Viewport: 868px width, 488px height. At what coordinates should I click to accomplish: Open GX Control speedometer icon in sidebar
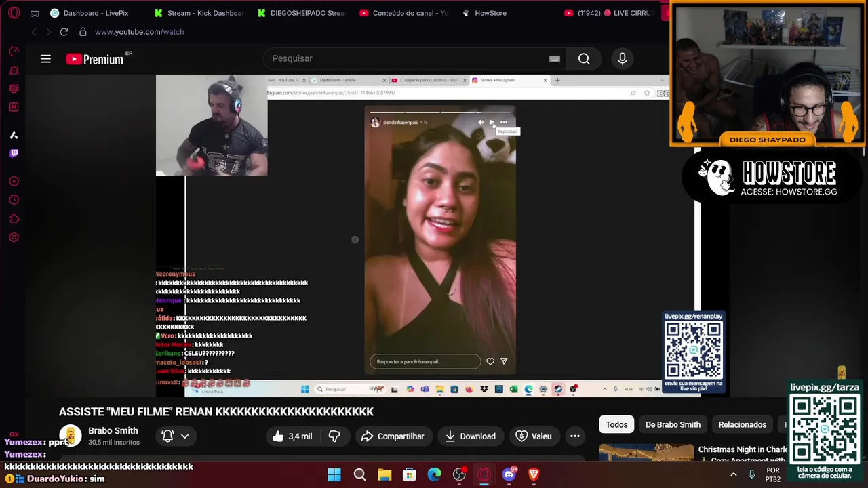click(14, 52)
